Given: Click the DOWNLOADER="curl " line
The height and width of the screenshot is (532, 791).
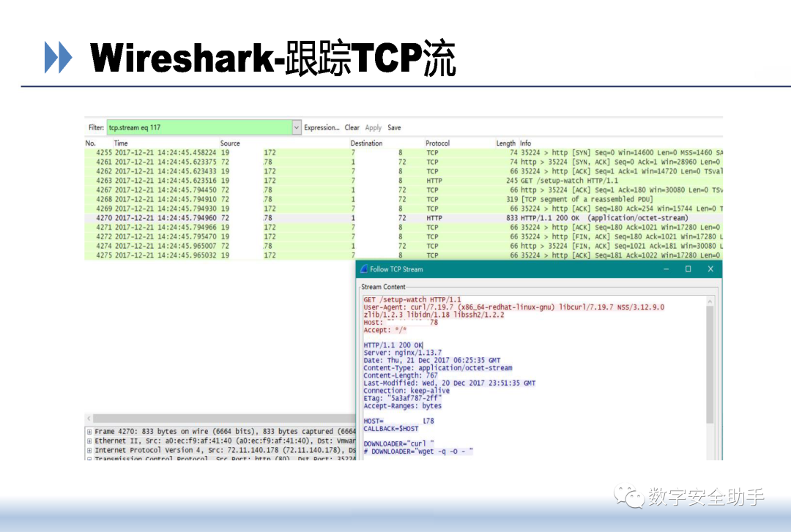Looking at the screenshot, I should coord(398,443).
